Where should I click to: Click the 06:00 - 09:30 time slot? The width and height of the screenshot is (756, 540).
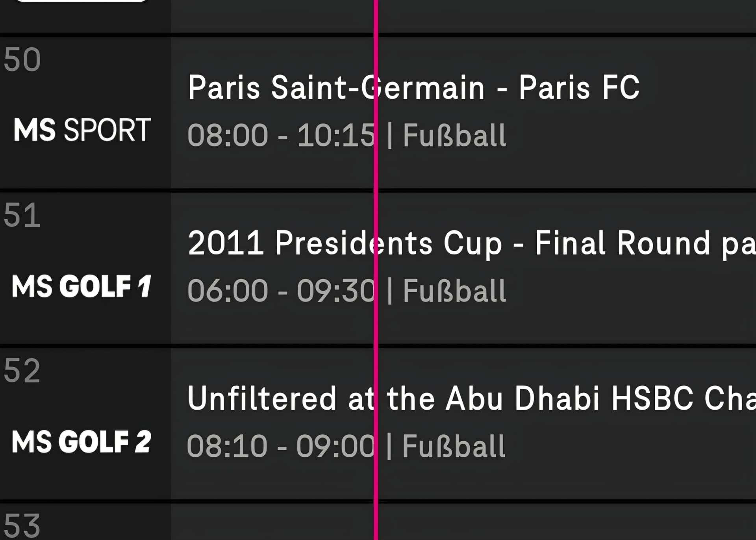(280, 291)
